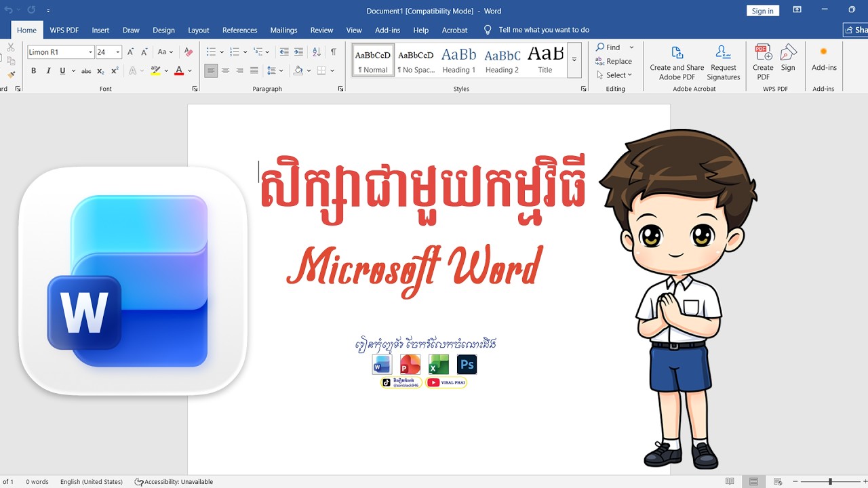The image size is (868, 488).
Task: Click the Redo icon in title bar
Action: click(31, 10)
